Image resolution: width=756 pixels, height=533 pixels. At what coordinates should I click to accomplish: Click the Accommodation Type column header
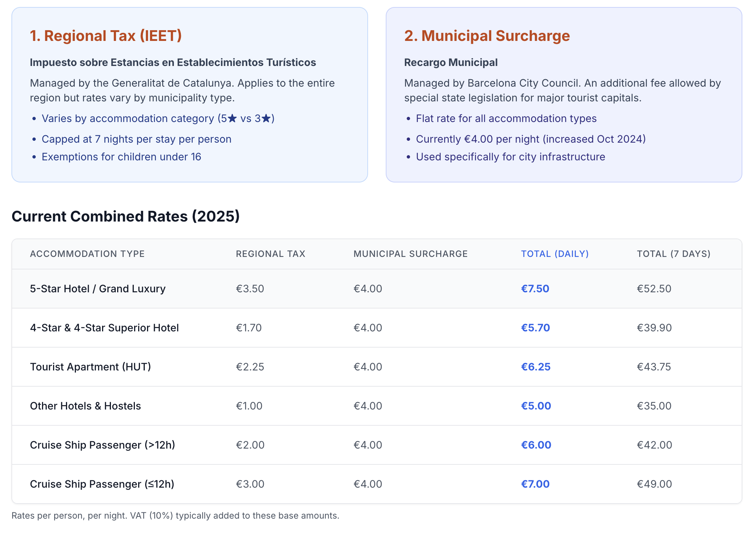(x=87, y=254)
